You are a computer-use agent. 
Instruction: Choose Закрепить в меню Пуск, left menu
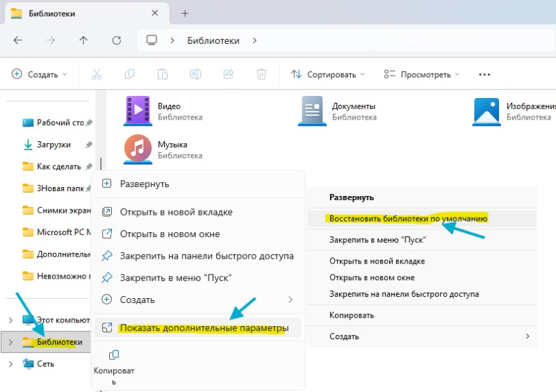click(x=198, y=278)
